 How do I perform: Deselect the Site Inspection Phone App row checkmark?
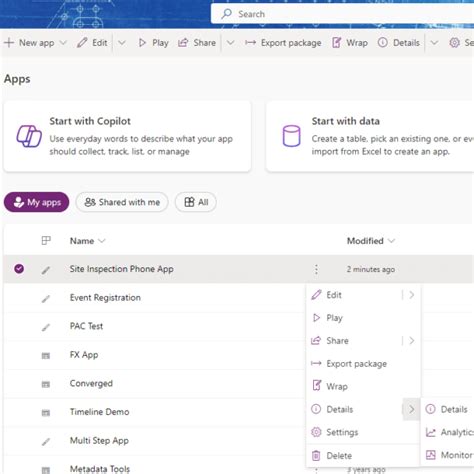pos(19,268)
